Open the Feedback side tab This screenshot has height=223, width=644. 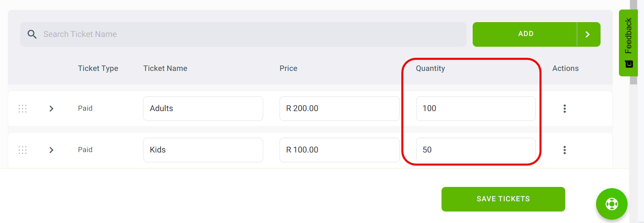pyautogui.click(x=628, y=43)
